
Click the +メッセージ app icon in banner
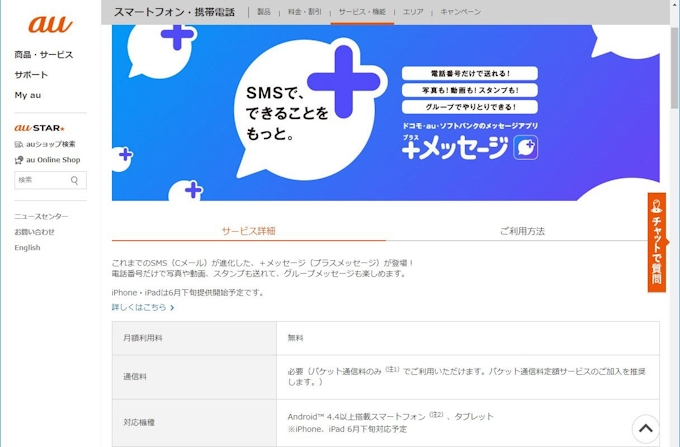[x=526, y=149]
